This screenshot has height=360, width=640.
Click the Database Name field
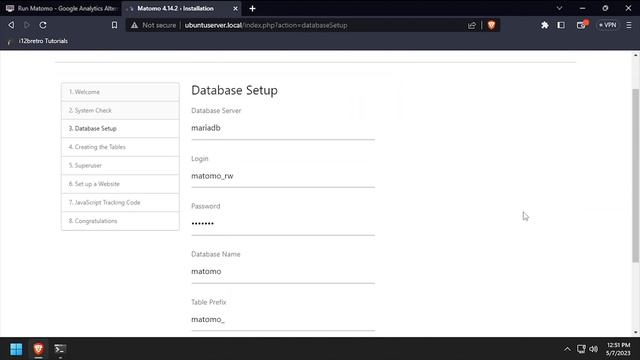point(283,271)
